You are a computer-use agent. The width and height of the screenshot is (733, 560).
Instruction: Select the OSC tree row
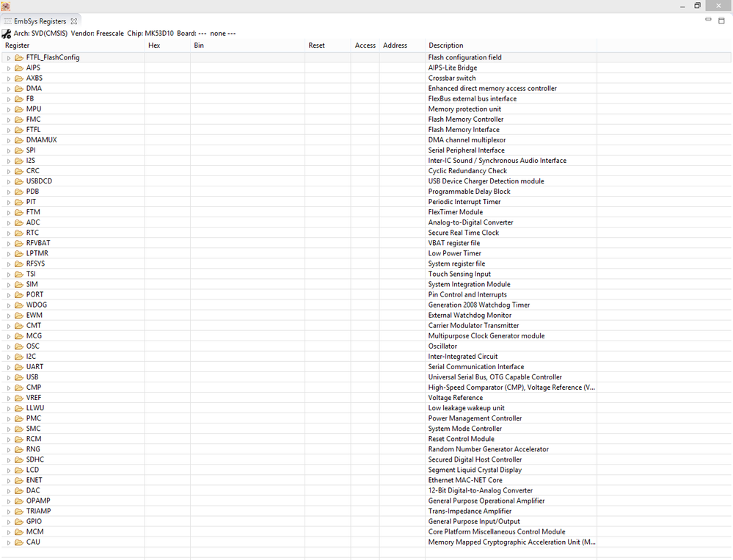point(367,346)
